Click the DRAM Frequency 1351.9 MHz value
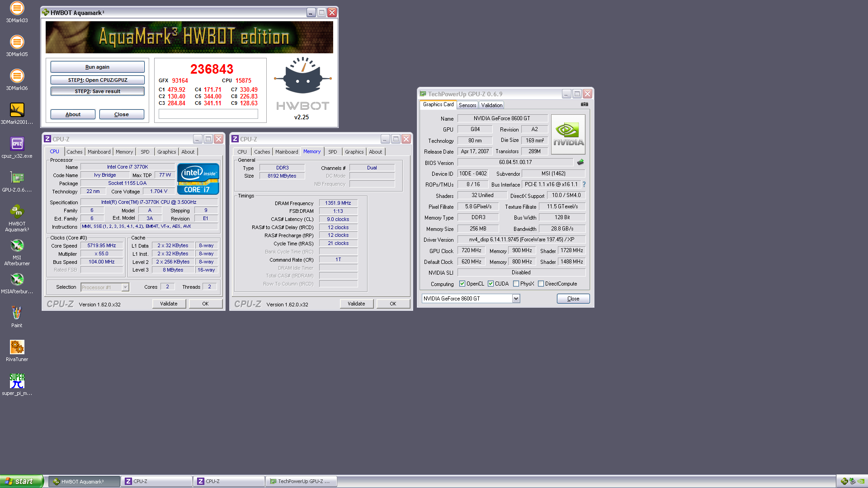The image size is (868, 488). [x=338, y=203]
